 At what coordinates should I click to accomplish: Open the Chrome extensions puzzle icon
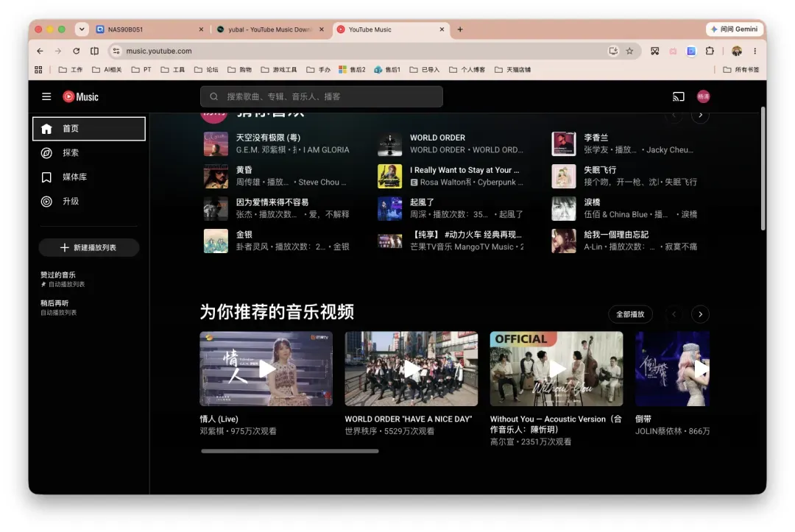710,51
